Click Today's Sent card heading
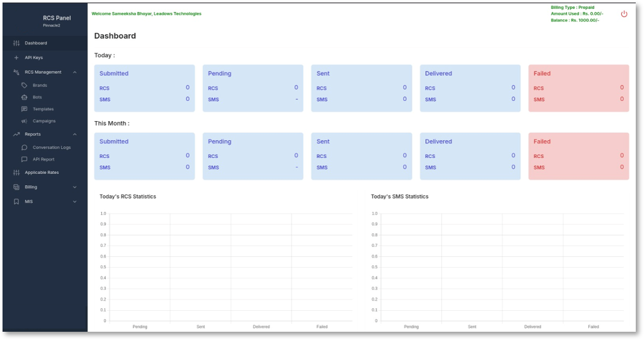The height and width of the screenshot is (340, 644). (323, 73)
